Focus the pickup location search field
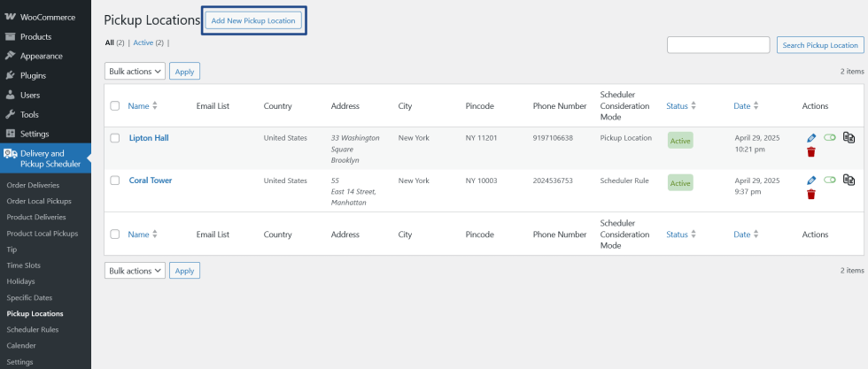The width and height of the screenshot is (868, 369). coord(718,45)
